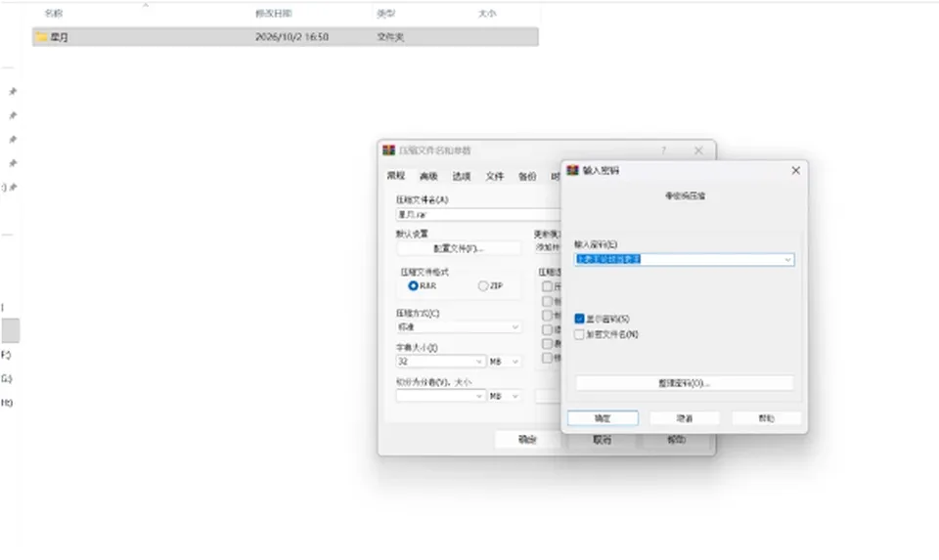
Task: Close the 输入密码 password dialog
Action: coord(795,170)
